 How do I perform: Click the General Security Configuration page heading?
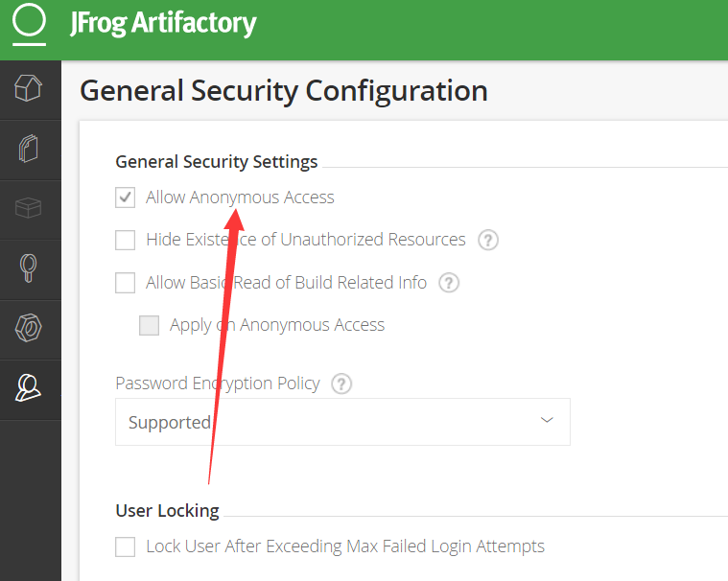284,91
